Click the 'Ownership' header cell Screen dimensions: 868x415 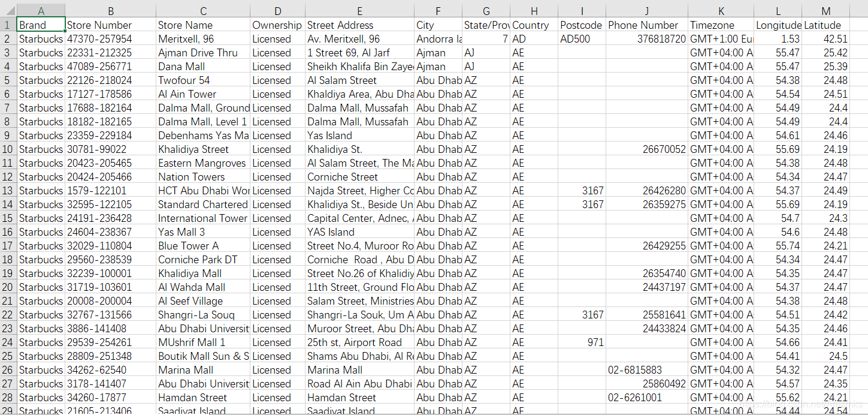(x=277, y=25)
